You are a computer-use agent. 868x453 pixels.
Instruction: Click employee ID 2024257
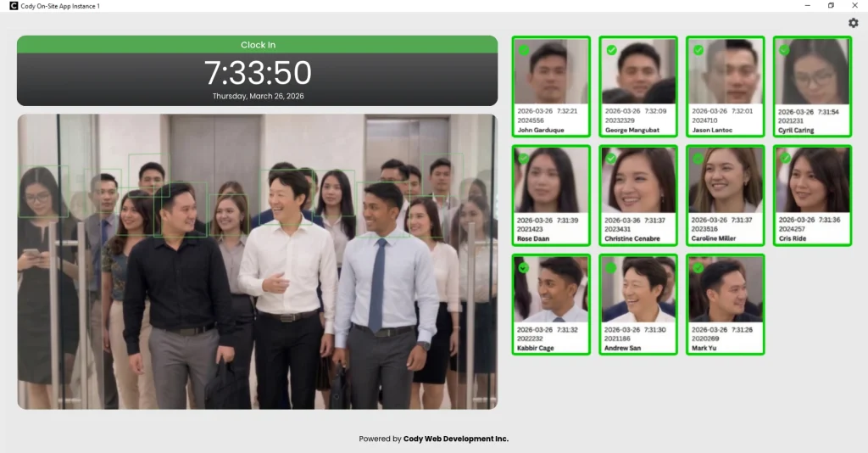coord(792,229)
